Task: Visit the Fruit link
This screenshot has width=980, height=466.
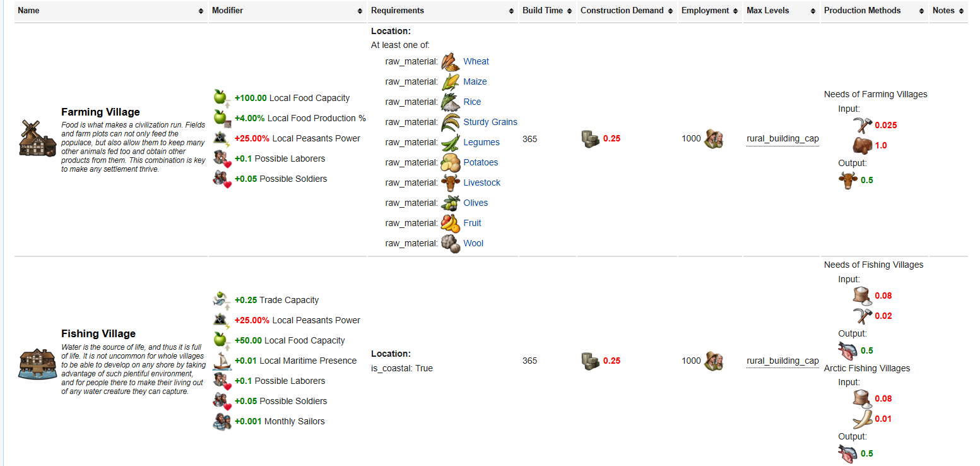Action: [473, 223]
